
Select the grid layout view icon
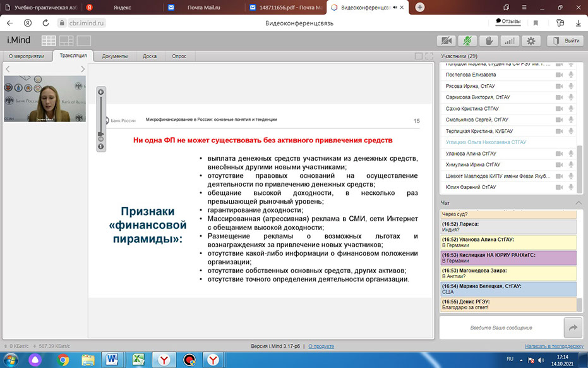(x=49, y=41)
